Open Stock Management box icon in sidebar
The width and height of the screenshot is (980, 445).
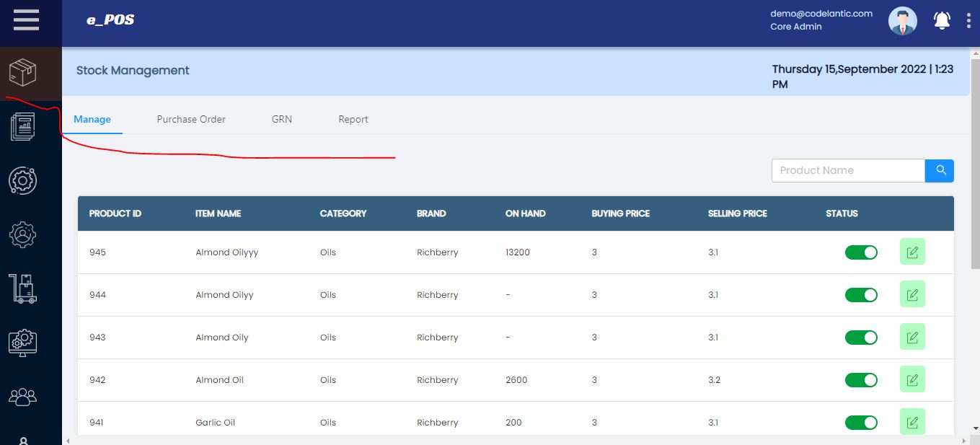click(x=23, y=72)
